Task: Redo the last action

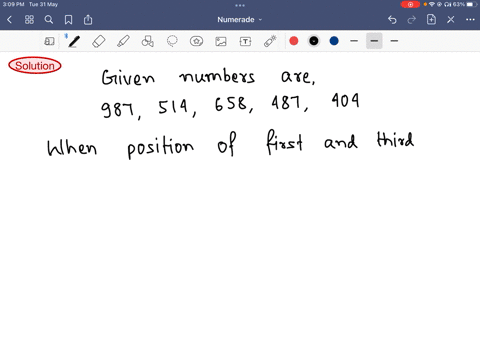Action: pyautogui.click(x=412, y=20)
